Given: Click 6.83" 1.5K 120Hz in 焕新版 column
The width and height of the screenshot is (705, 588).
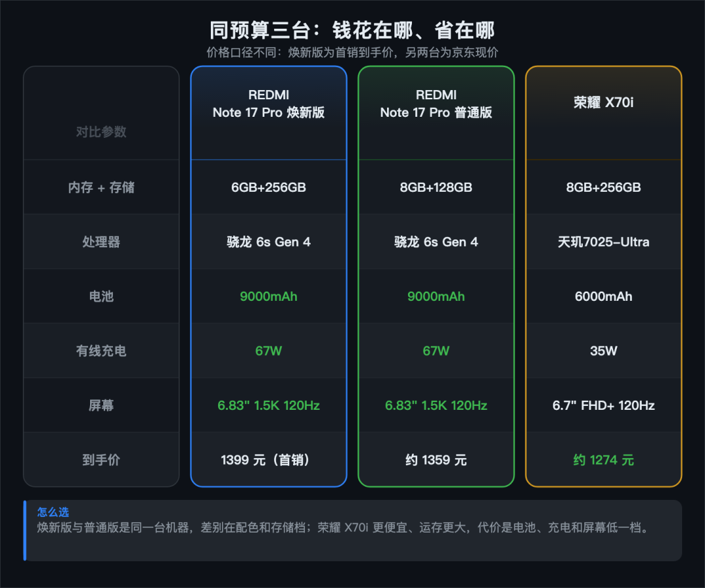Looking at the screenshot, I should (268, 405).
